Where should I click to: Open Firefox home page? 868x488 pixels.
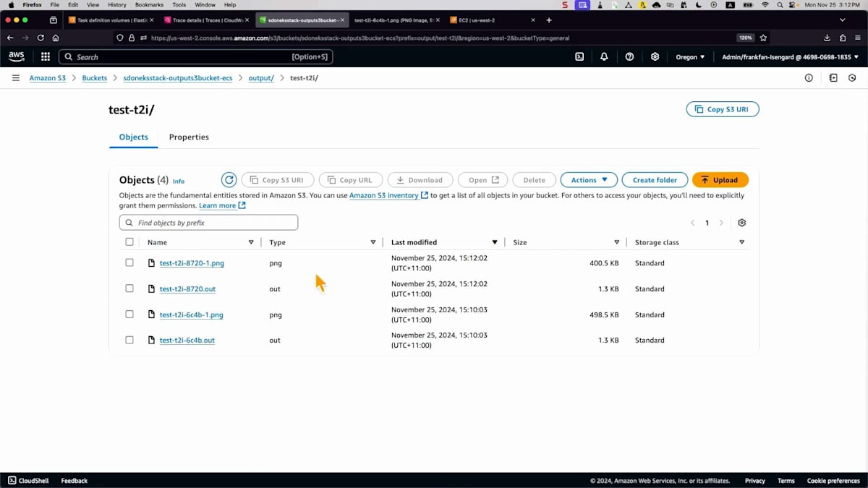click(56, 38)
